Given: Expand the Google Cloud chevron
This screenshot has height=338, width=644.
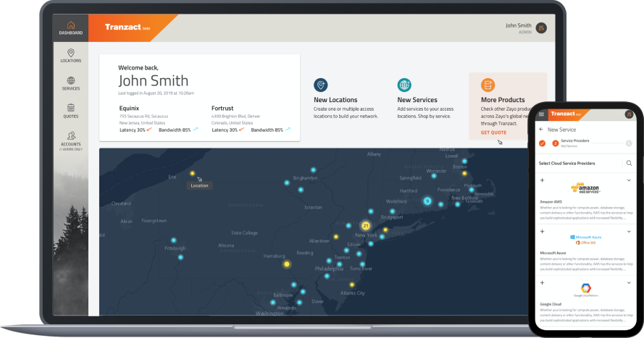Looking at the screenshot, I should 629,282.
